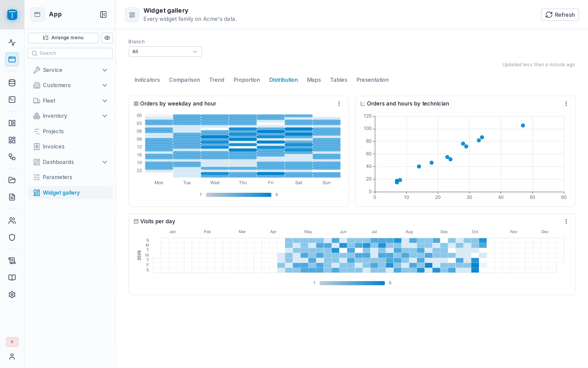The image size is (588, 368).
Task: Select the Widget gallery menu item
Action: coord(70,193)
